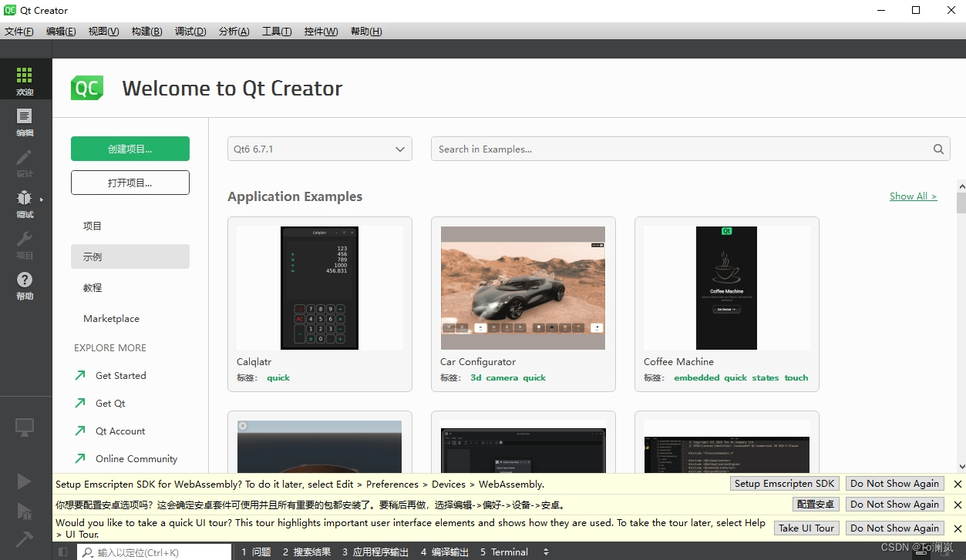Click the 配置安卓 button
Screen dimensions: 966x560
pos(816,505)
